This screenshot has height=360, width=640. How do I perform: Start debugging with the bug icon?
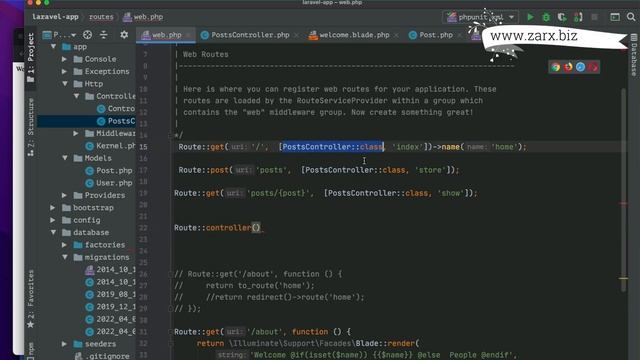(x=546, y=17)
